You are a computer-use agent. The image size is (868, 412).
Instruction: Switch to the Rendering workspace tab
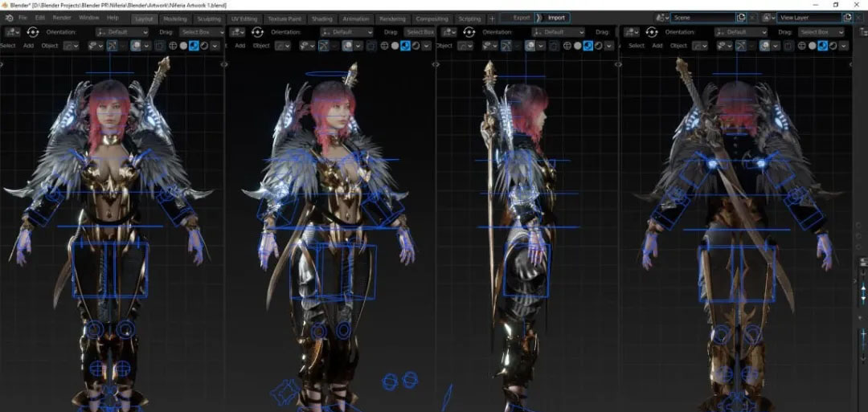point(392,18)
